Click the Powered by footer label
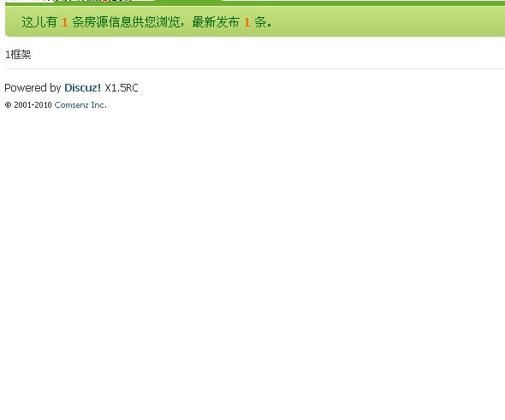 click(x=33, y=88)
